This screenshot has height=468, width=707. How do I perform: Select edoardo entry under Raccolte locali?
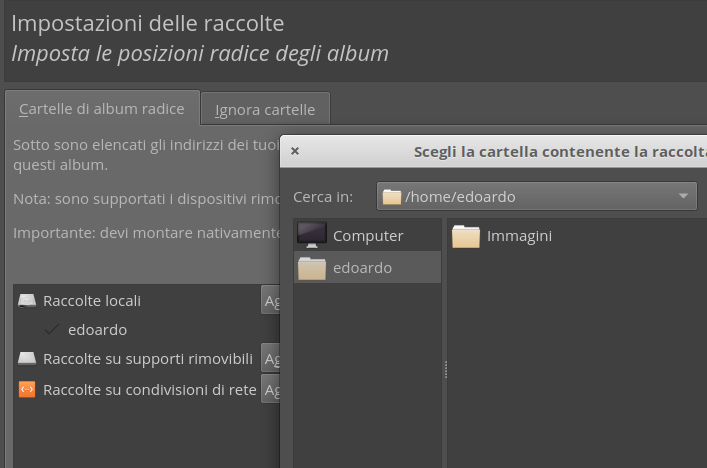(x=97, y=330)
